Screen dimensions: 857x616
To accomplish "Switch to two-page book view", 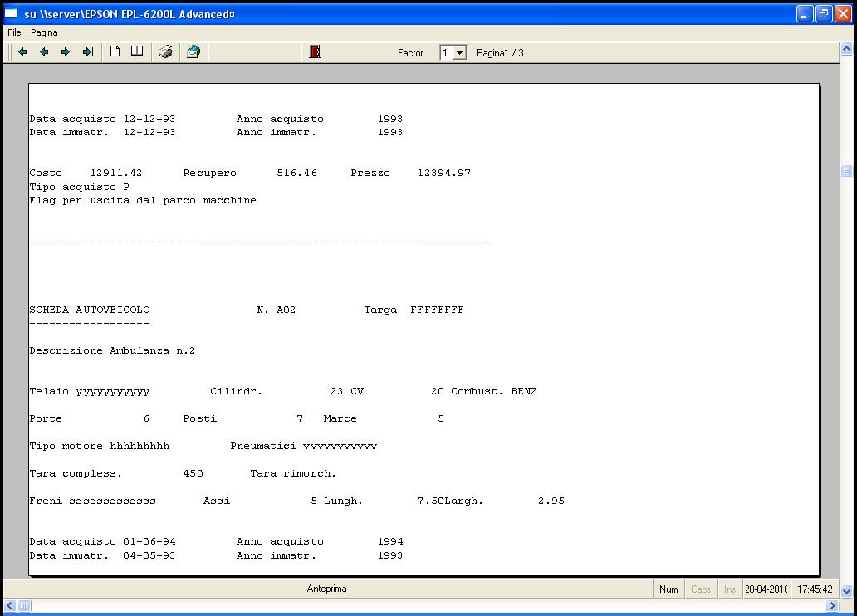I will tap(137, 51).
